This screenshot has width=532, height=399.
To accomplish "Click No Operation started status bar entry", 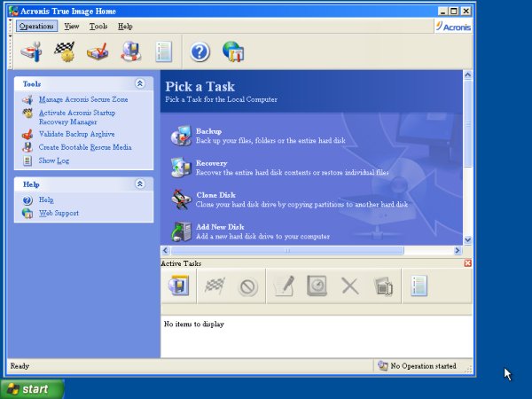I will [418, 365].
